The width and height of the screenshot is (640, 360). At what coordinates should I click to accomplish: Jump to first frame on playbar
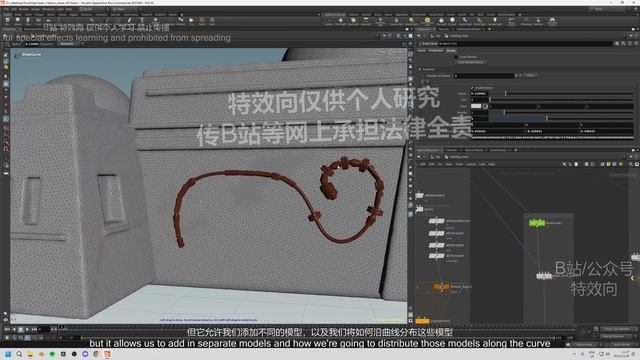(7, 329)
